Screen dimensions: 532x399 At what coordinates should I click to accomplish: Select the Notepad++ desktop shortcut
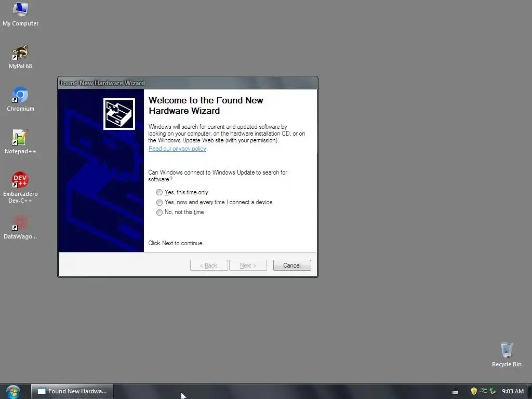[x=20, y=142]
